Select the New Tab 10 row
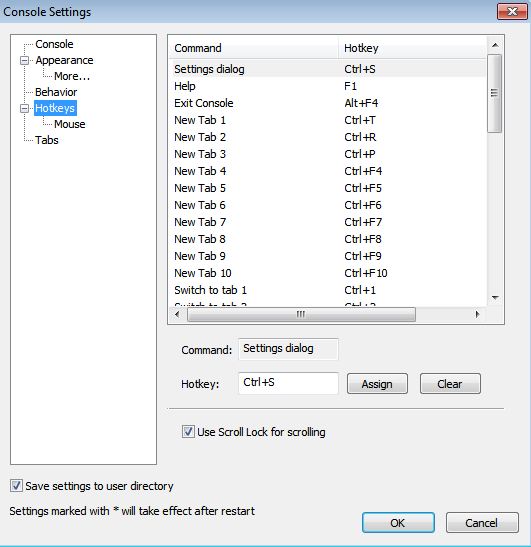531x547 pixels. point(328,273)
